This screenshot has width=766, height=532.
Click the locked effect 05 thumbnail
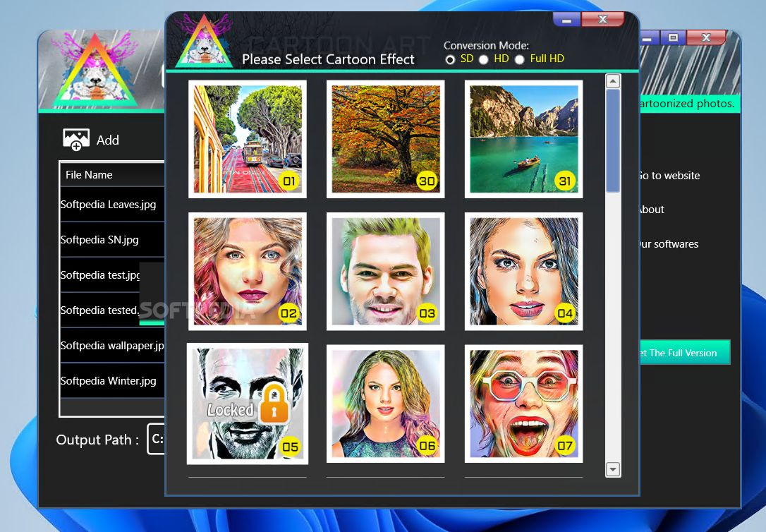click(x=248, y=404)
